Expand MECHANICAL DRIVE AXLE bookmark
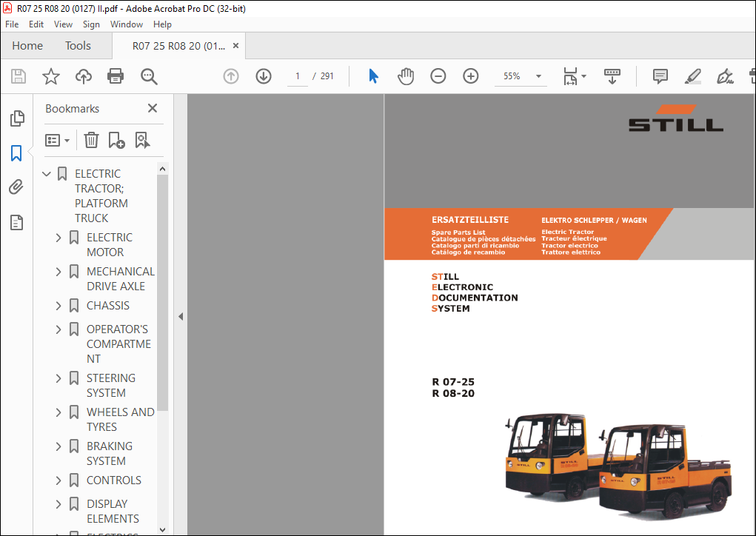Image resolution: width=756 pixels, height=536 pixels. click(58, 272)
